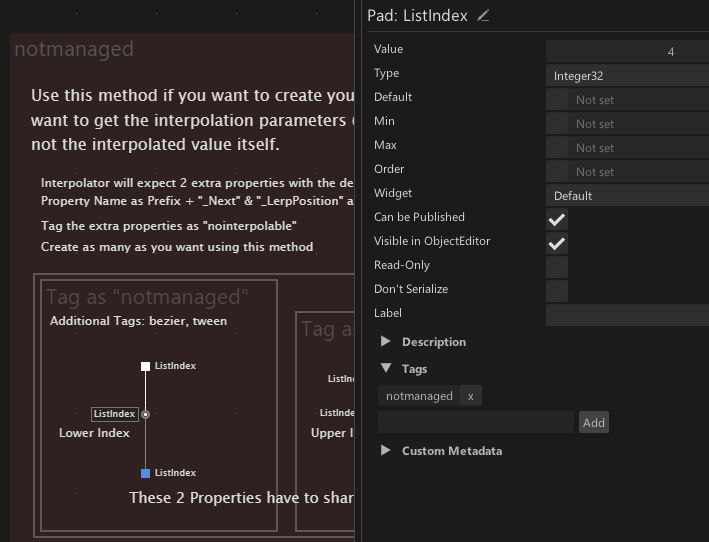This screenshot has height=542, width=709.
Task: Collapse the Tags section
Action: click(x=386, y=369)
